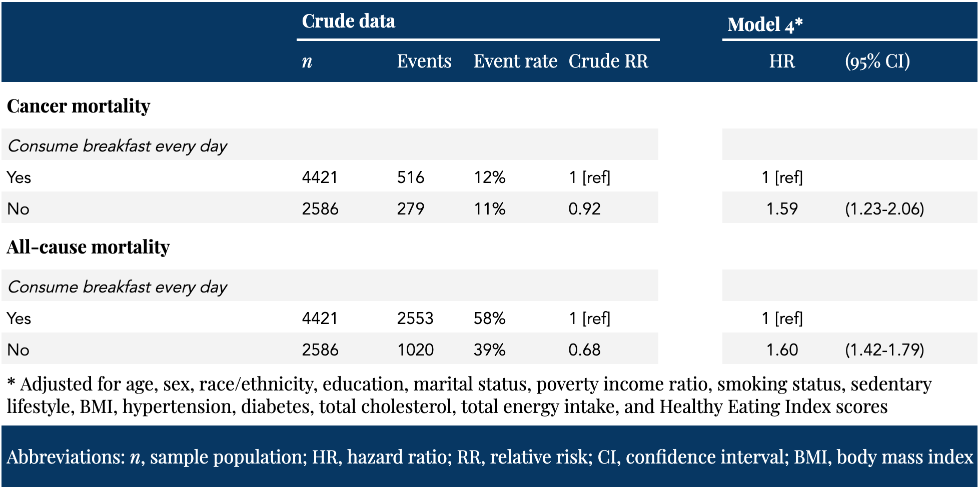Click the 1.59 hazard ratio value
This screenshot has width=980, height=489.
[781, 208]
